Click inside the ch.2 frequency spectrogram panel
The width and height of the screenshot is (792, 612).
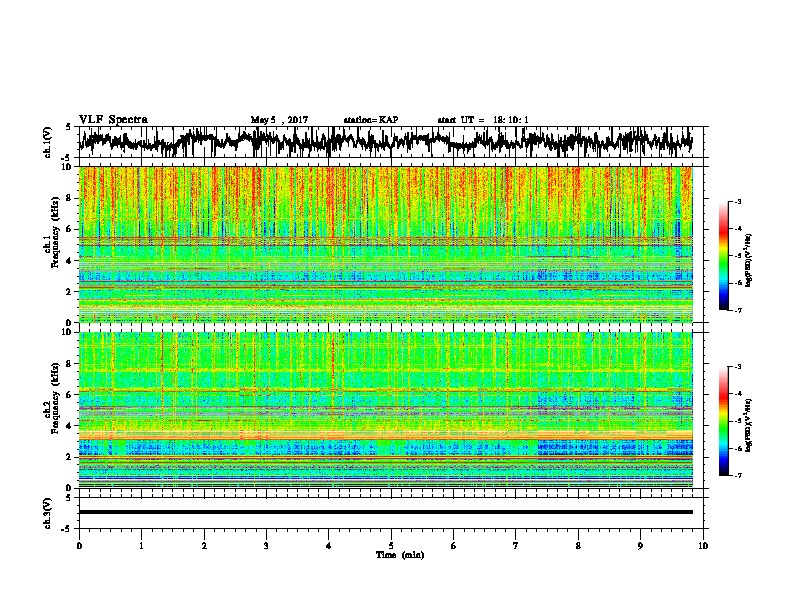pos(386,410)
